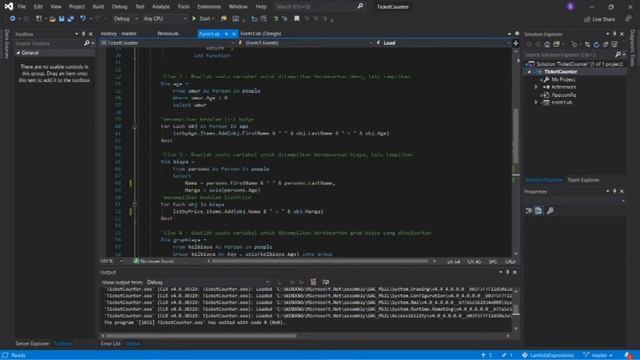Image resolution: width=640 pixels, height=360 pixels.
Task: Open the File menu
Action: click(22, 7)
